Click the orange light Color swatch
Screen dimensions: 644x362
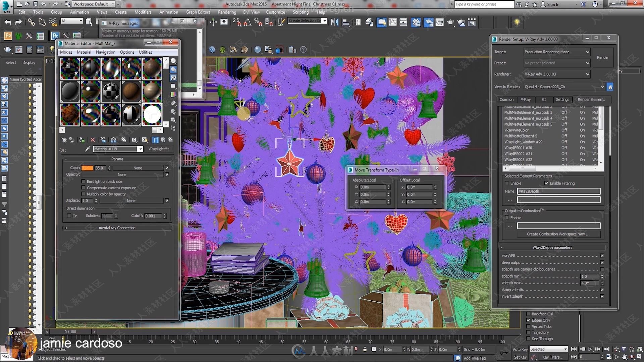click(x=87, y=168)
